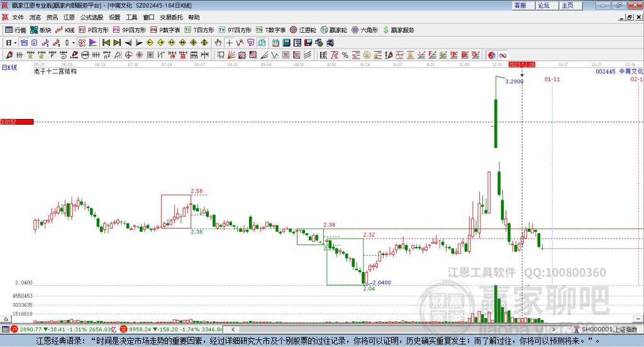The width and height of the screenshot is (644, 347).
Task: Click the 3.2900 high price annotation
Action: [514, 81]
